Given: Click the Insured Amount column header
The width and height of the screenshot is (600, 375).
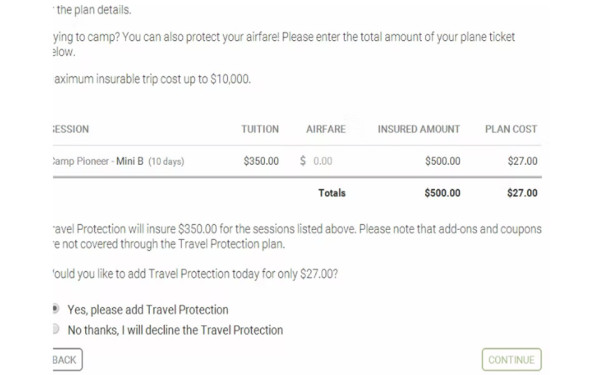Looking at the screenshot, I should coord(419,129).
